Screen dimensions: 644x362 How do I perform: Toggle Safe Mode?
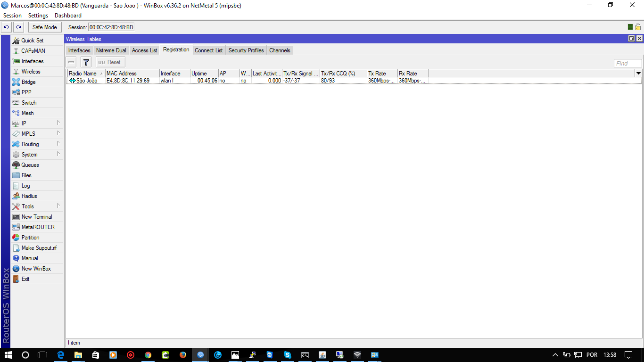[45, 27]
